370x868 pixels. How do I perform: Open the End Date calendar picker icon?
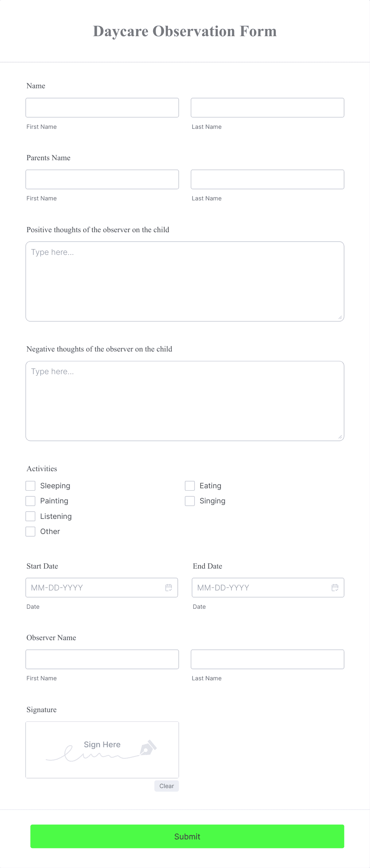[x=335, y=587]
